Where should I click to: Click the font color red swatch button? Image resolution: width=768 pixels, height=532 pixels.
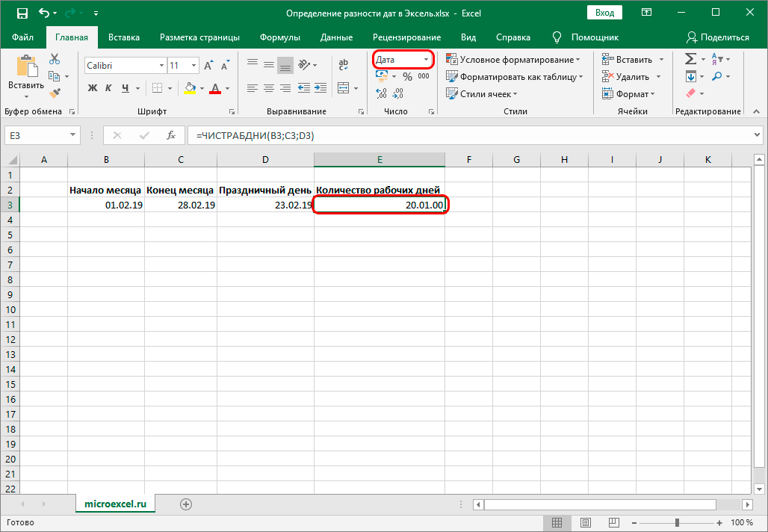tap(215, 89)
